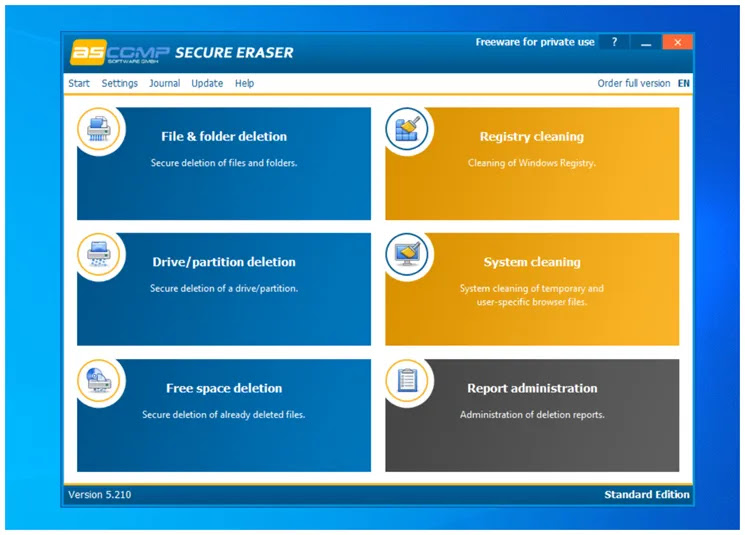
Task: Open the Help menu
Action: pyautogui.click(x=244, y=83)
